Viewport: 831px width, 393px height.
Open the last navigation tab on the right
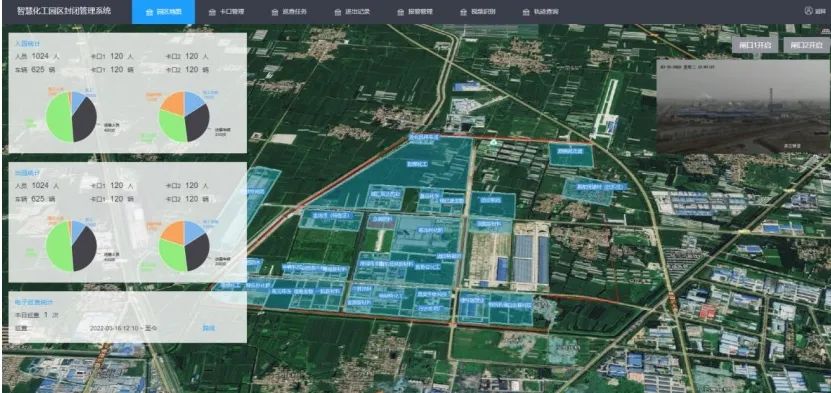[x=540, y=12]
